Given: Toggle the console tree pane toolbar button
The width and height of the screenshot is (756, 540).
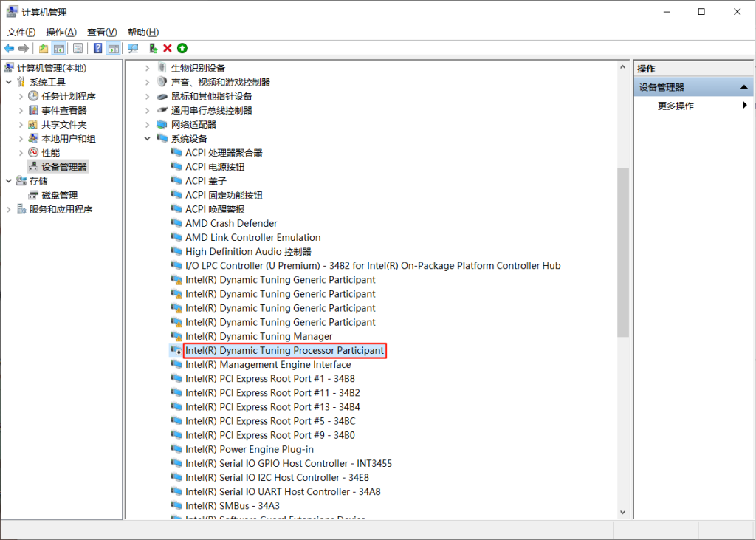Looking at the screenshot, I should [58, 49].
